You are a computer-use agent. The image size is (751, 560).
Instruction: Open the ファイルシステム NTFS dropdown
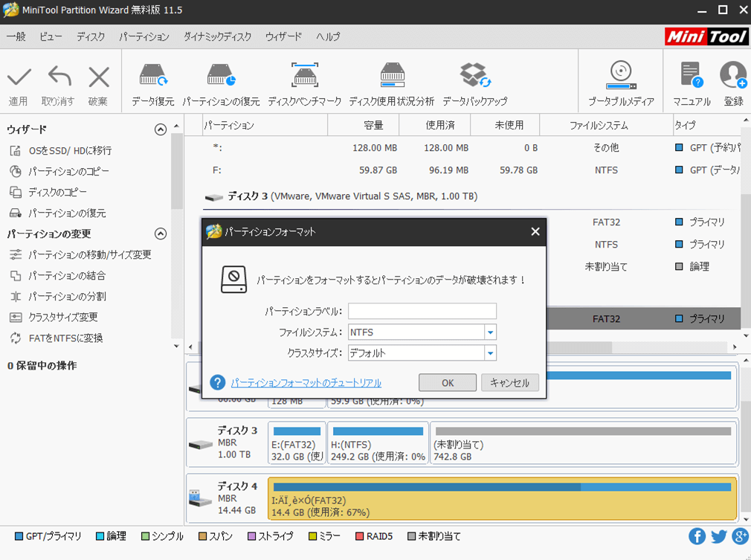(x=489, y=332)
